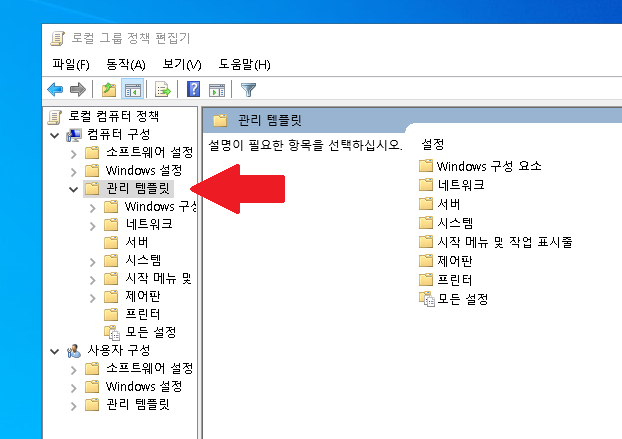Select 서버 text in right pane
The image size is (622, 439).
pos(449,204)
